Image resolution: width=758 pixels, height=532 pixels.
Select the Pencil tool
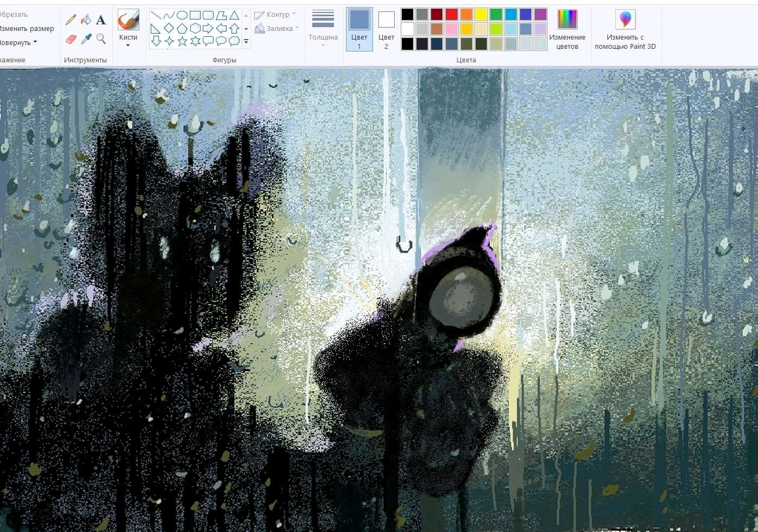tap(71, 20)
